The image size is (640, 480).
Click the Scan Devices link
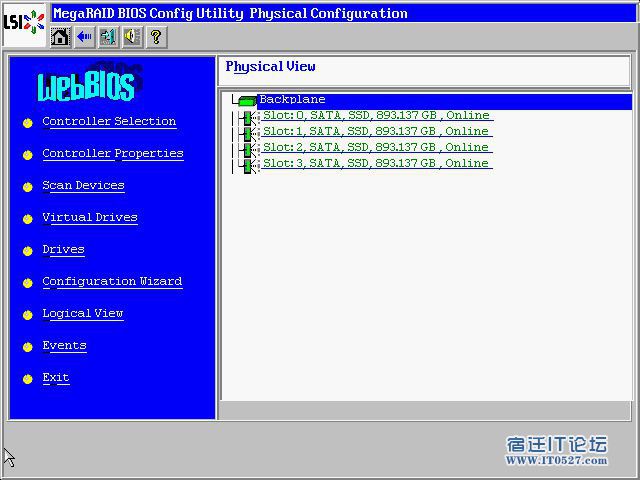click(x=84, y=186)
